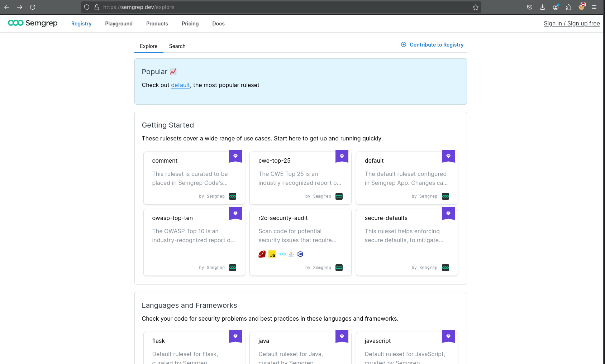Click Semgrep author logo on r2c-security-audit card
This screenshot has height=364, width=605.
(x=339, y=268)
